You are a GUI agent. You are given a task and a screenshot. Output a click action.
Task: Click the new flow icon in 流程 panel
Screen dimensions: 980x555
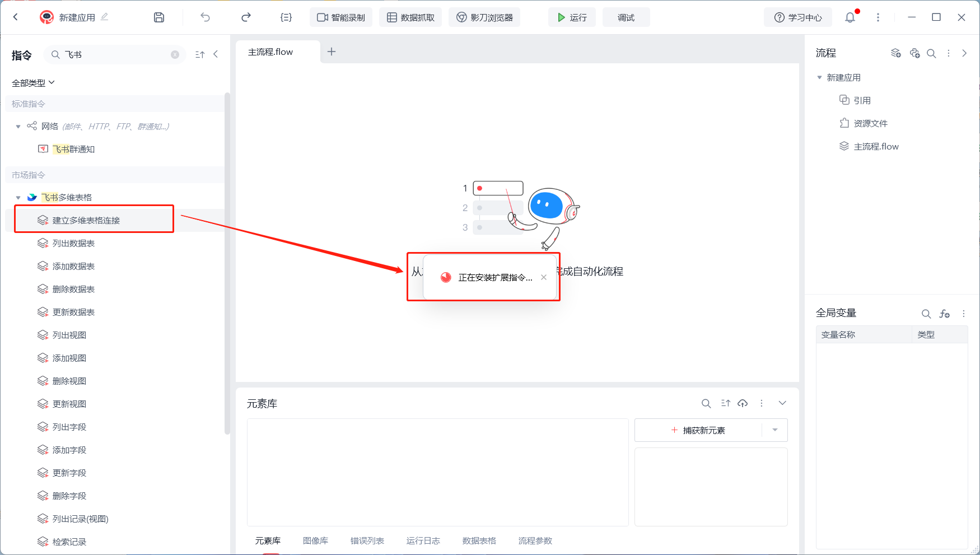tap(896, 53)
